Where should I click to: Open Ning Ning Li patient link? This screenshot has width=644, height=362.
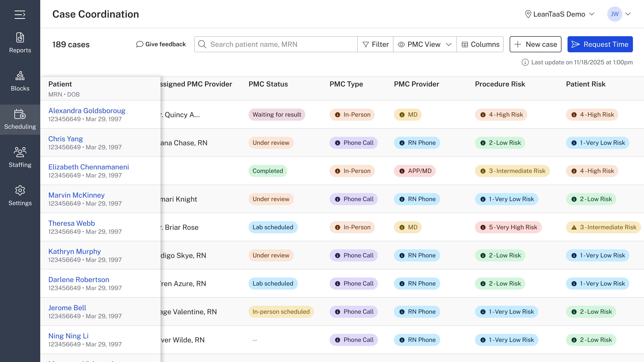(68, 336)
